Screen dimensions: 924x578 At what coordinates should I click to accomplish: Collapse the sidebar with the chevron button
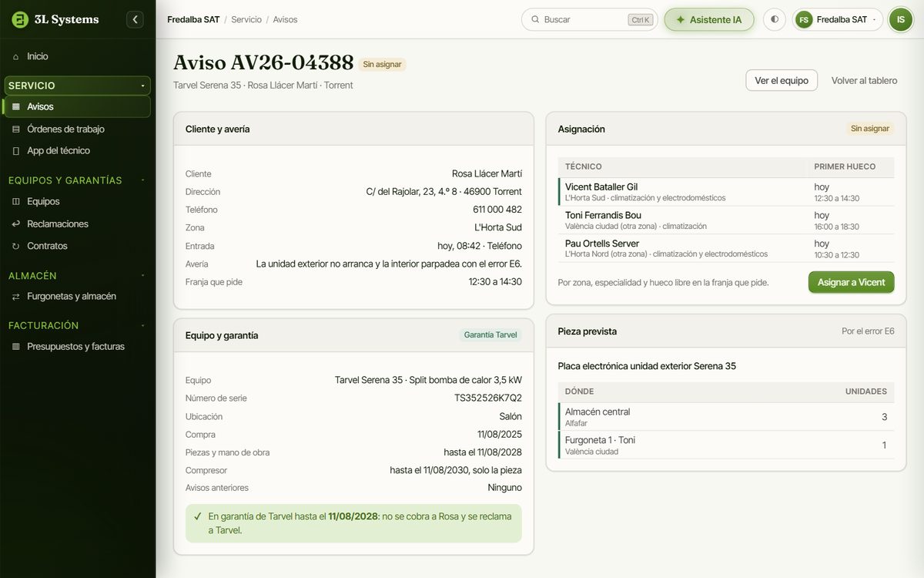pyautogui.click(x=136, y=19)
